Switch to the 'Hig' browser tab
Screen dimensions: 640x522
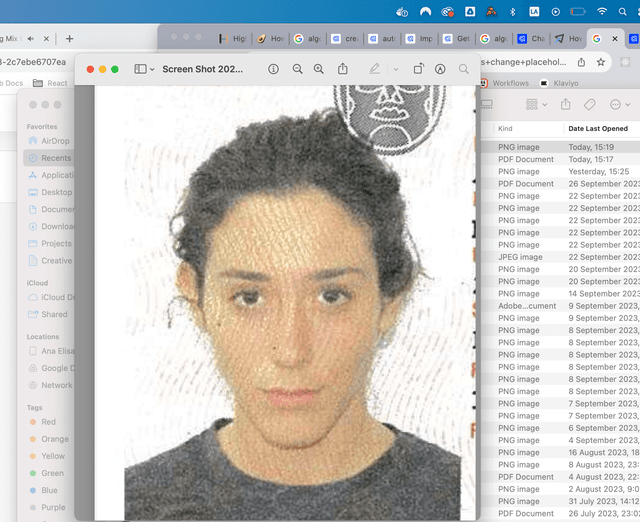[233, 39]
